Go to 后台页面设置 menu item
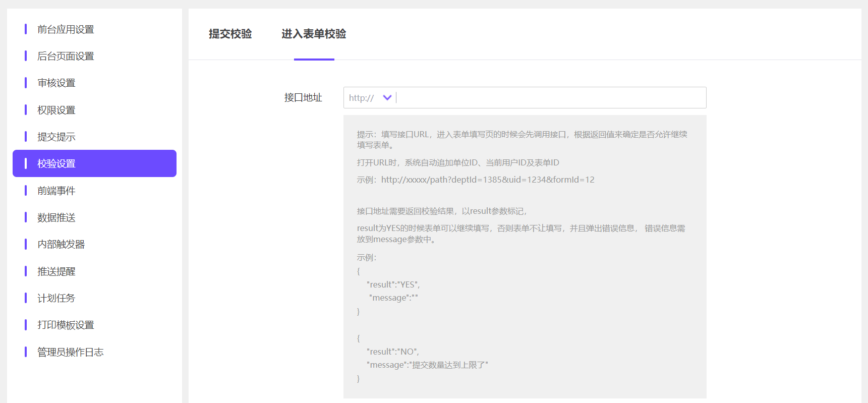868x403 pixels. point(66,56)
